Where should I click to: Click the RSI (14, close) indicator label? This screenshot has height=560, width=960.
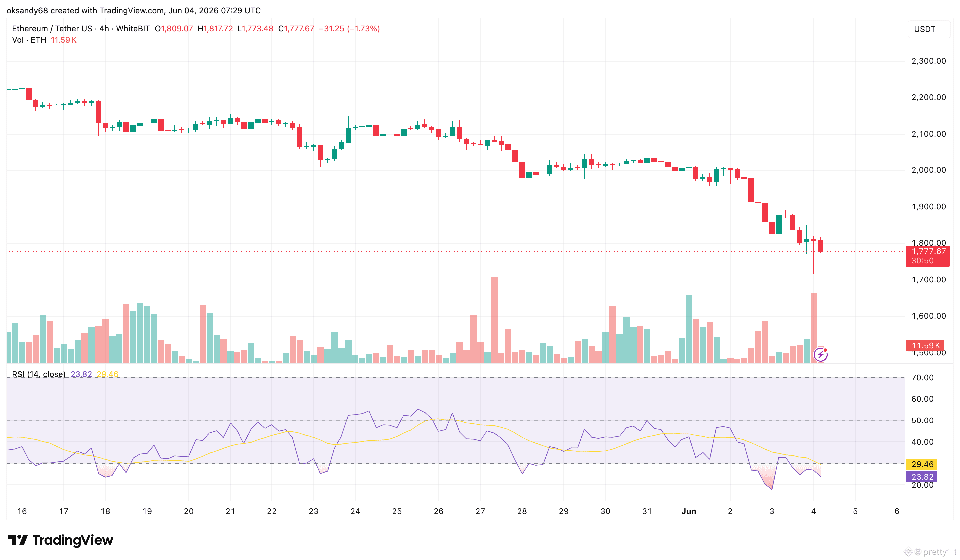tap(39, 374)
